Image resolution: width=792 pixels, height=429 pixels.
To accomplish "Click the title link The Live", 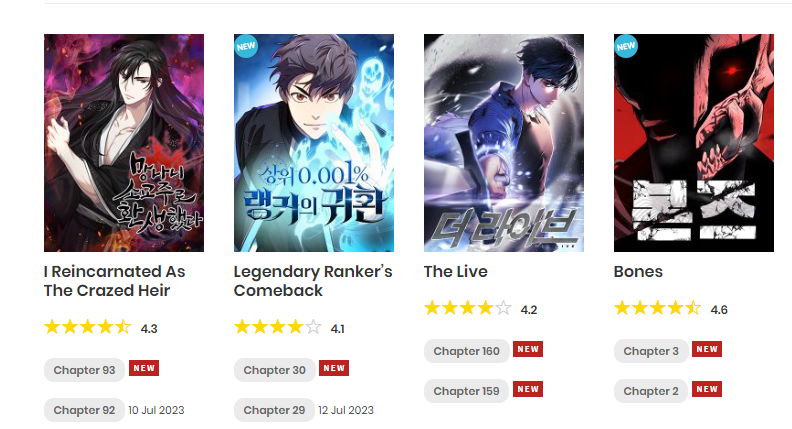I will pos(456,271).
